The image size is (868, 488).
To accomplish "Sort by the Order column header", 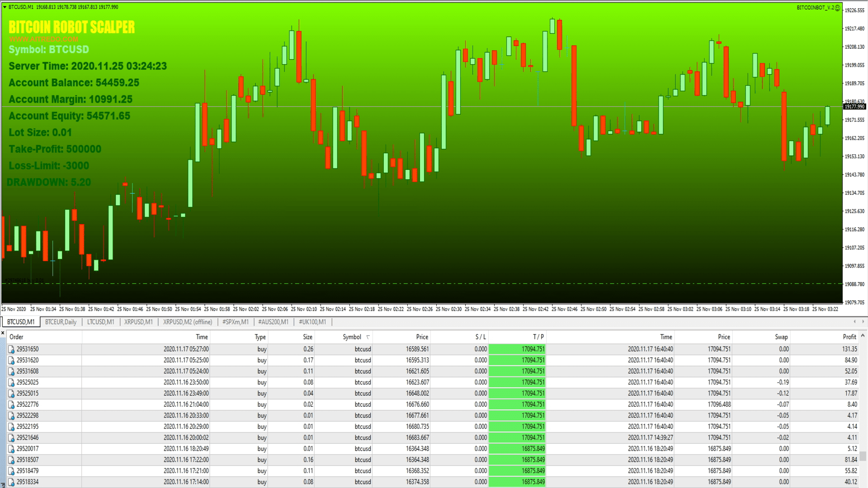I will click(x=44, y=337).
